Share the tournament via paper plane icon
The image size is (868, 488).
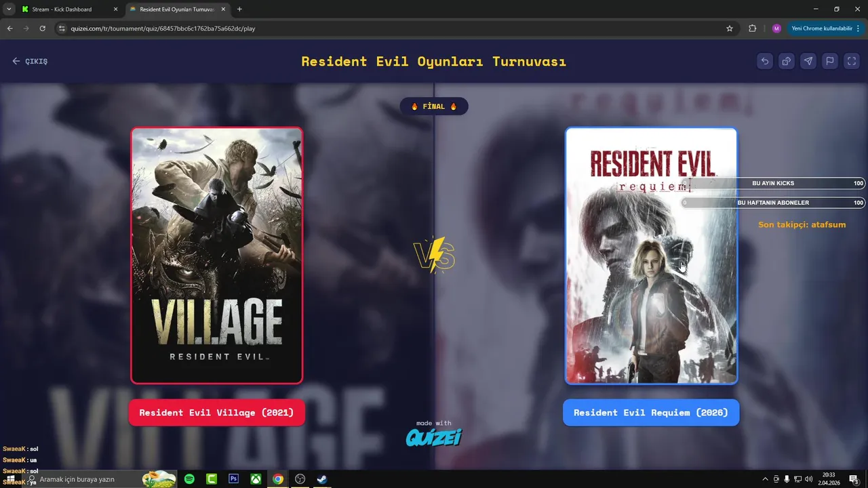[808, 61]
